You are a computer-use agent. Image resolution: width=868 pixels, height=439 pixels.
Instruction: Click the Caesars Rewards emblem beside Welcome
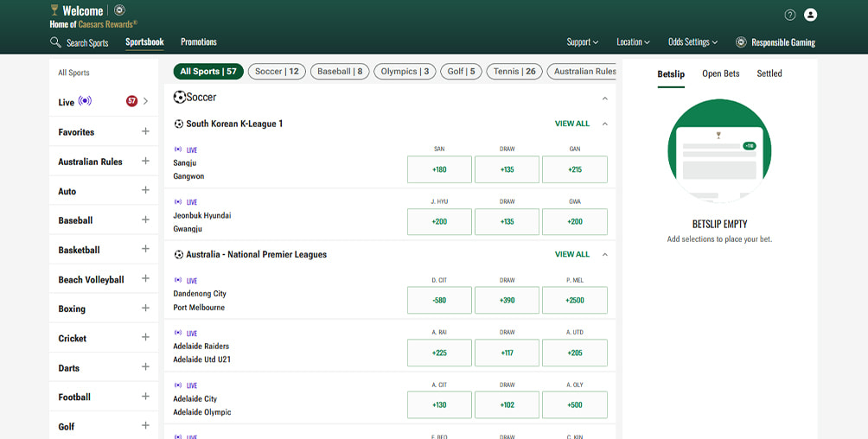pos(119,10)
